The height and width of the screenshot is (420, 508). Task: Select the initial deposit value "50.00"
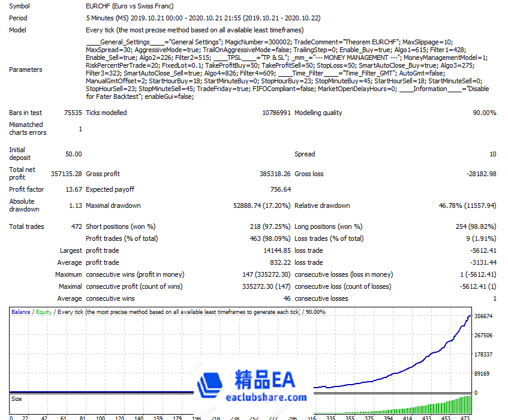click(74, 155)
